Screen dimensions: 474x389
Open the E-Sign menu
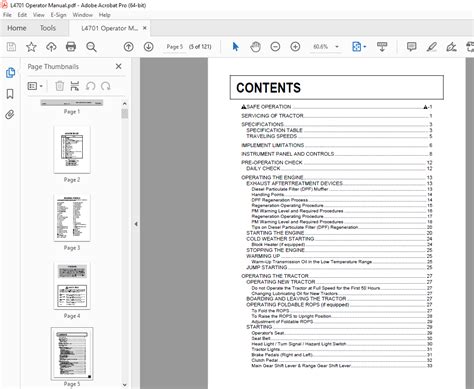[58, 15]
